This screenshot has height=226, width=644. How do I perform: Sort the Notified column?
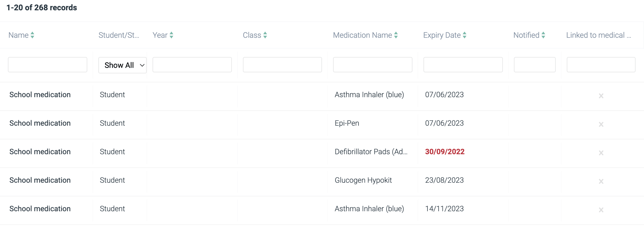pyautogui.click(x=544, y=35)
